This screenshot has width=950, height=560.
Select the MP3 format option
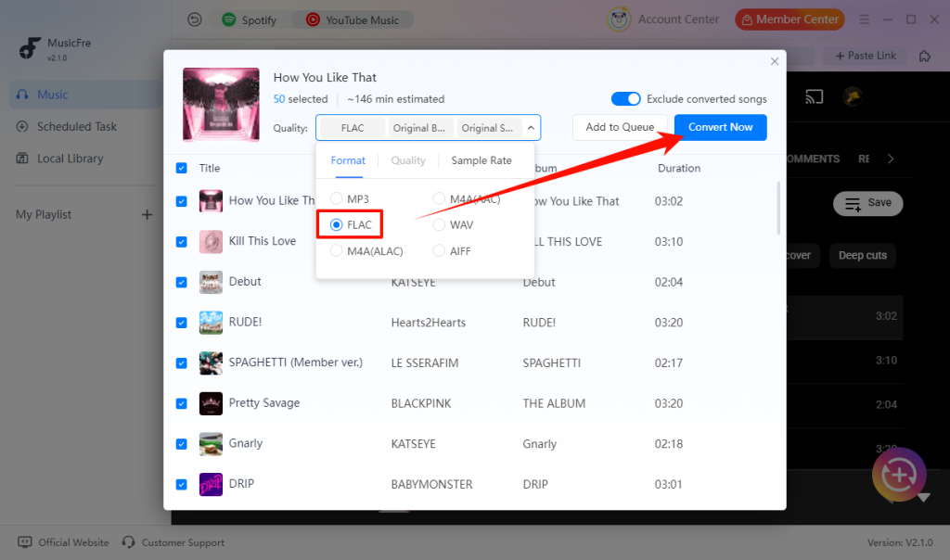coord(350,198)
